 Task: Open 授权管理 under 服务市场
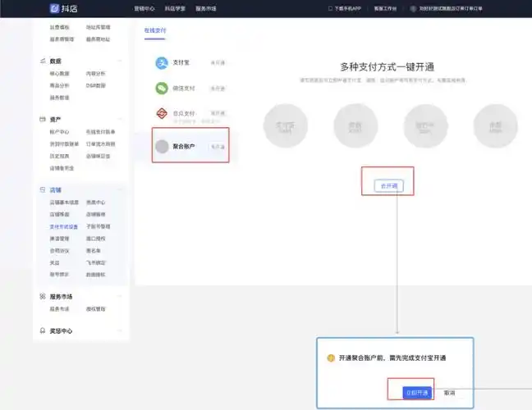click(96, 309)
